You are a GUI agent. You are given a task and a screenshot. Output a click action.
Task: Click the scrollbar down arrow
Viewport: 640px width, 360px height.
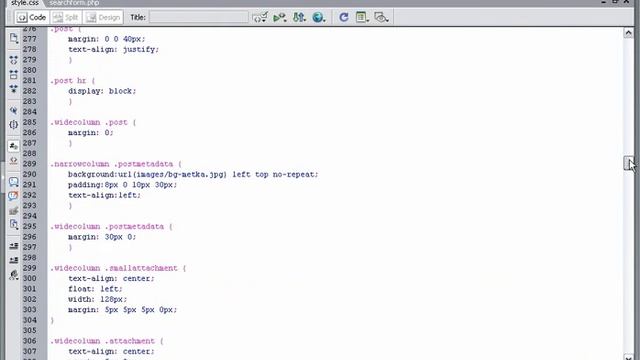pyautogui.click(x=629, y=357)
